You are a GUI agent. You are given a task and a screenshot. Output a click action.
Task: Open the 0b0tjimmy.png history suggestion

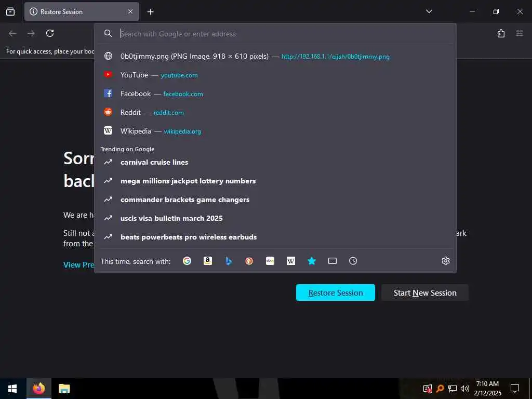pos(275,56)
